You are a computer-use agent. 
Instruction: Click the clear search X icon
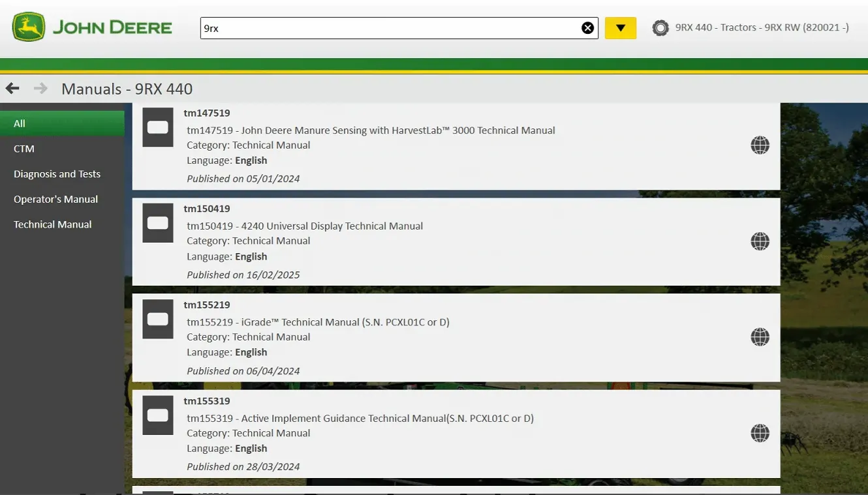point(587,27)
